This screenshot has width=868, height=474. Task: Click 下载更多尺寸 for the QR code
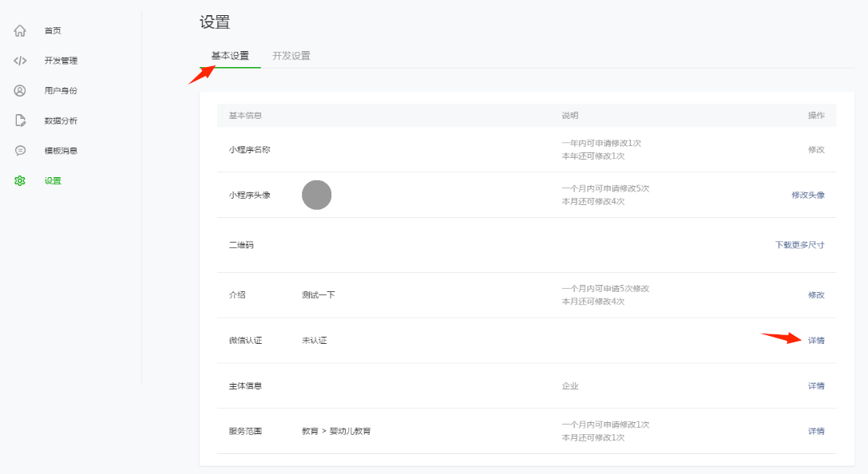[x=799, y=245]
